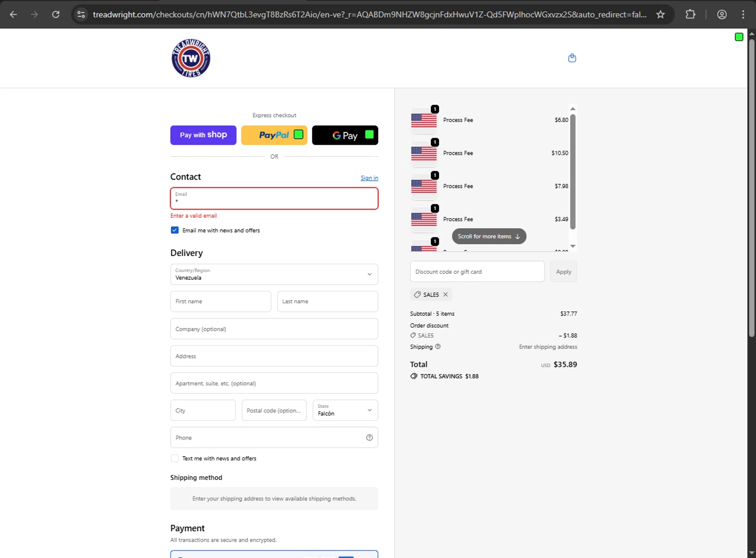Click the Apartment, suite field

[274, 383]
